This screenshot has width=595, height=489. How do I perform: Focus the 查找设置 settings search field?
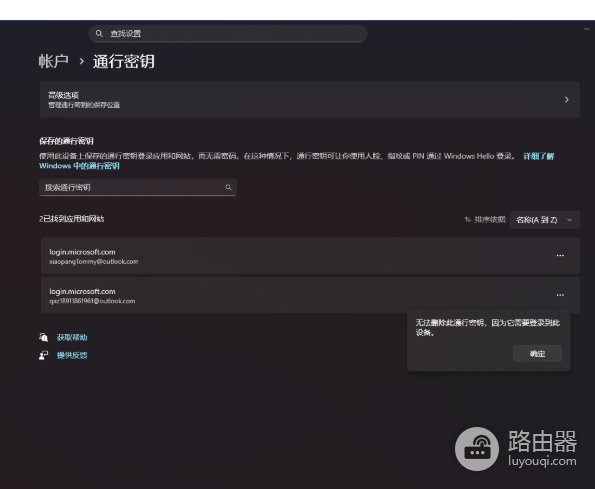tap(228, 33)
